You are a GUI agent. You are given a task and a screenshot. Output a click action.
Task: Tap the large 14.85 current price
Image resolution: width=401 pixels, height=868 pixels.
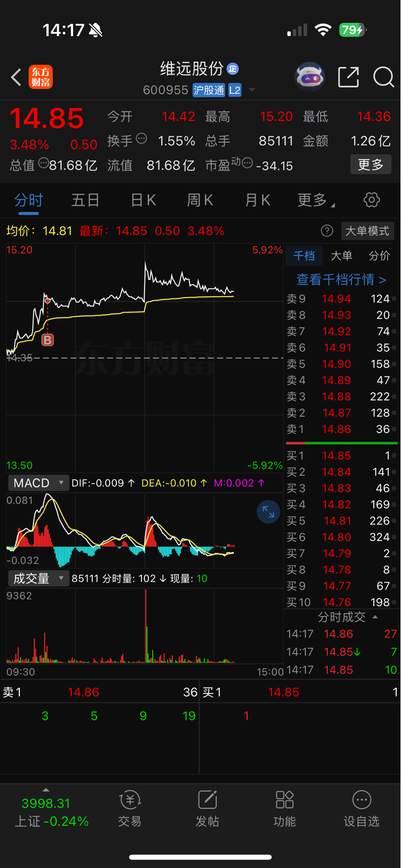[x=47, y=118]
